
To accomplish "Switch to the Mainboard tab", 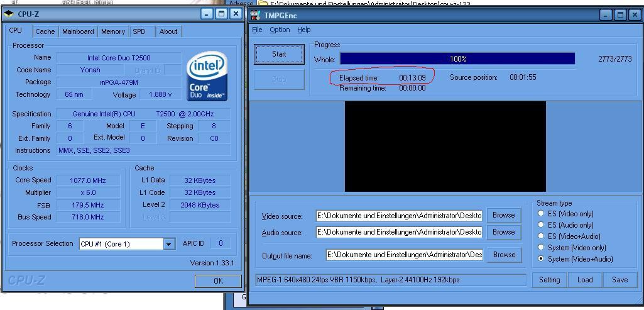I will click(x=78, y=31).
